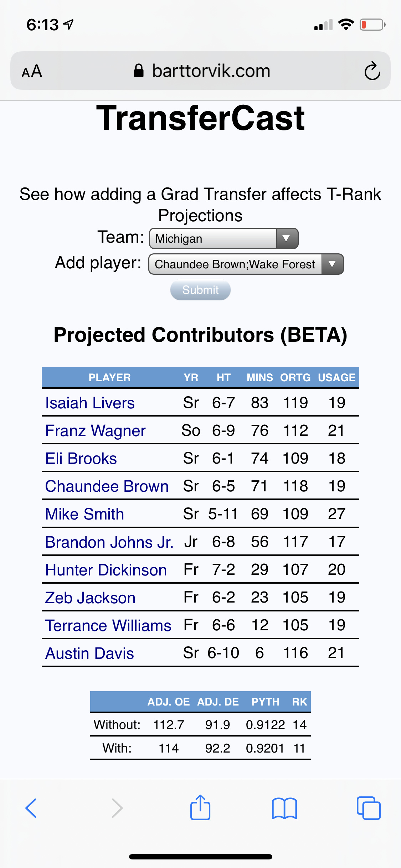Image resolution: width=401 pixels, height=868 pixels.
Task: Open the AA reader text options
Action: click(32, 71)
